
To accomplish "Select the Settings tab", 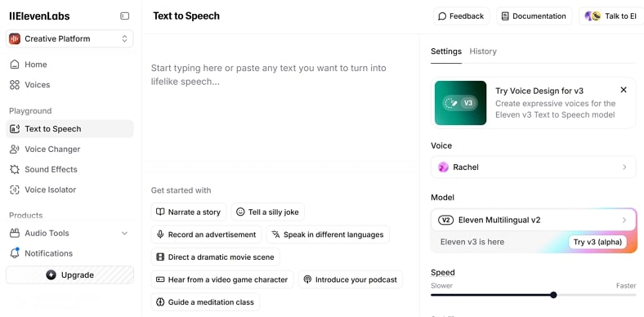I will [446, 51].
